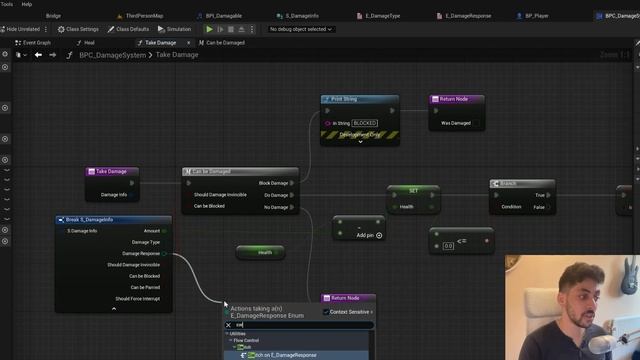
Task: Collapse Switch subcategory in action list
Action: (x=234, y=347)
